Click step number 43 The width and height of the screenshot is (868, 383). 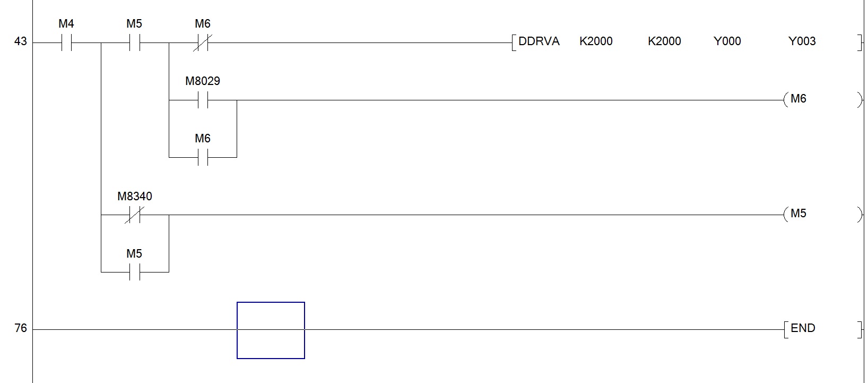tap(20, 41)
